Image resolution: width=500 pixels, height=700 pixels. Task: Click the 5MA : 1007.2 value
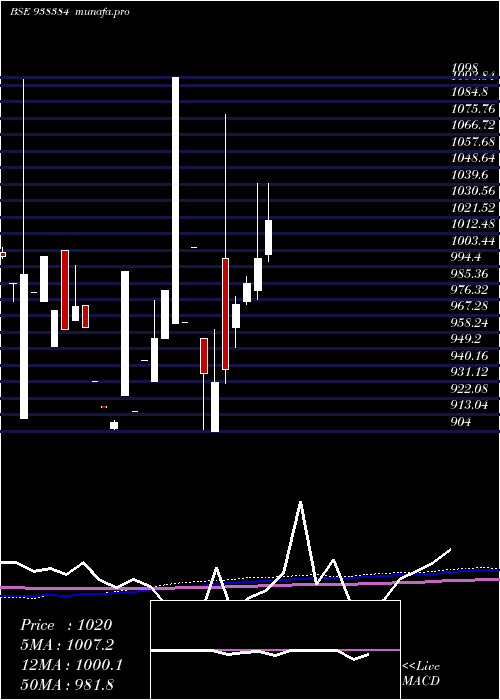pos(67,645)
